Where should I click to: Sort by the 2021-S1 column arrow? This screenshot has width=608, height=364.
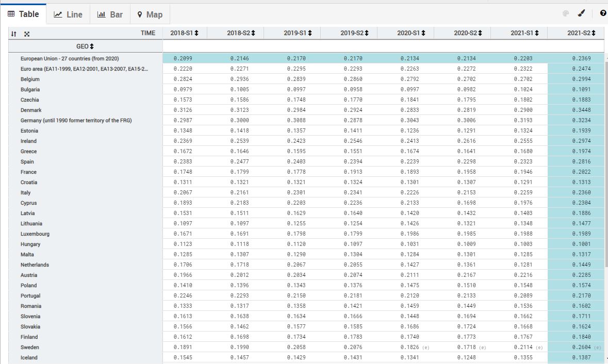pyautogui.click(x=537, y=33)
